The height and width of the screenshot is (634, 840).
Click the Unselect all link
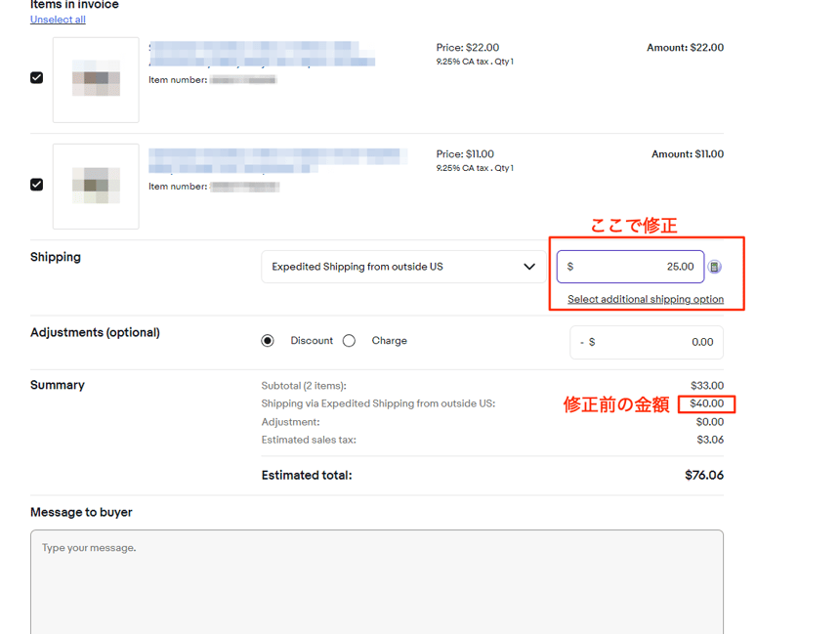(58, 20)
